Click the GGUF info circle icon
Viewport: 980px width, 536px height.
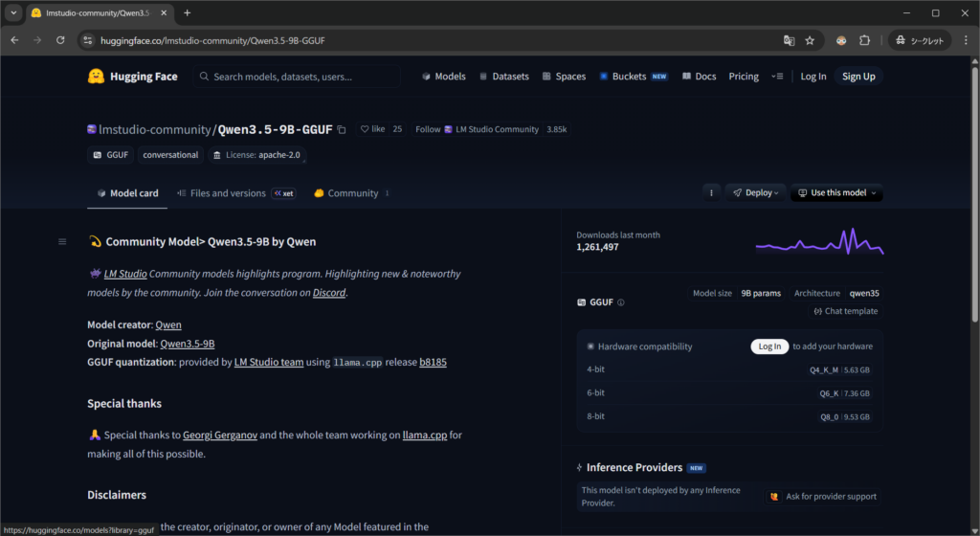click(621, 302)
